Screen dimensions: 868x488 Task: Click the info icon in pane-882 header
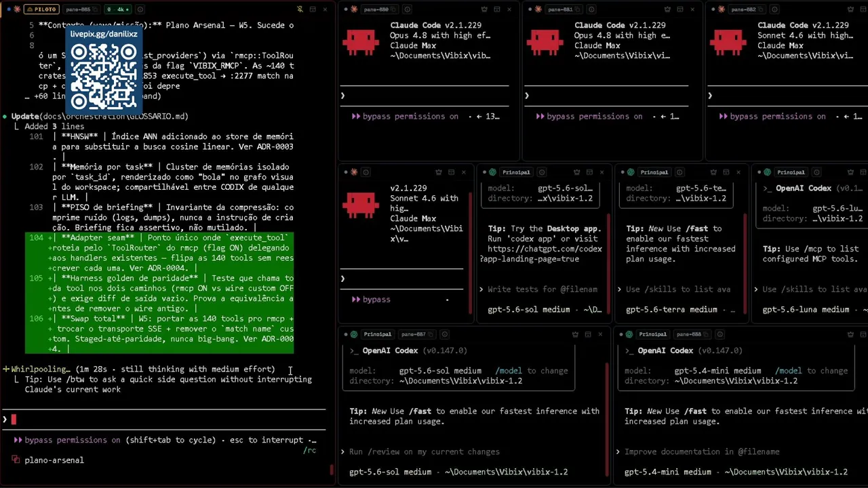coord(775,9)
